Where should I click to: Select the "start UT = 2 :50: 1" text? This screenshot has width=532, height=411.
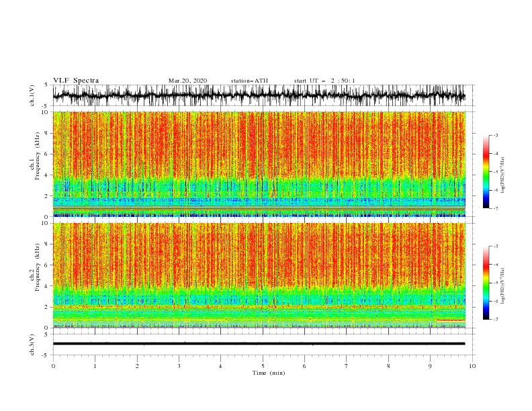coord(324,81)
